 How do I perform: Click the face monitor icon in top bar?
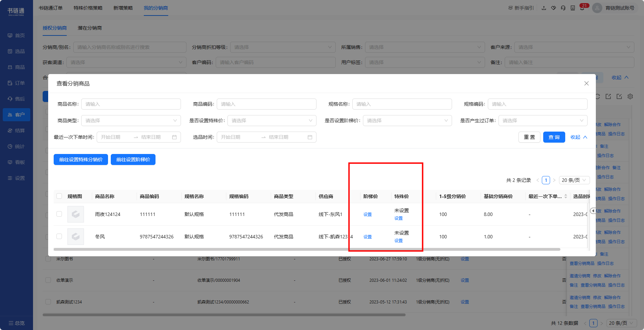coord(573,8)
